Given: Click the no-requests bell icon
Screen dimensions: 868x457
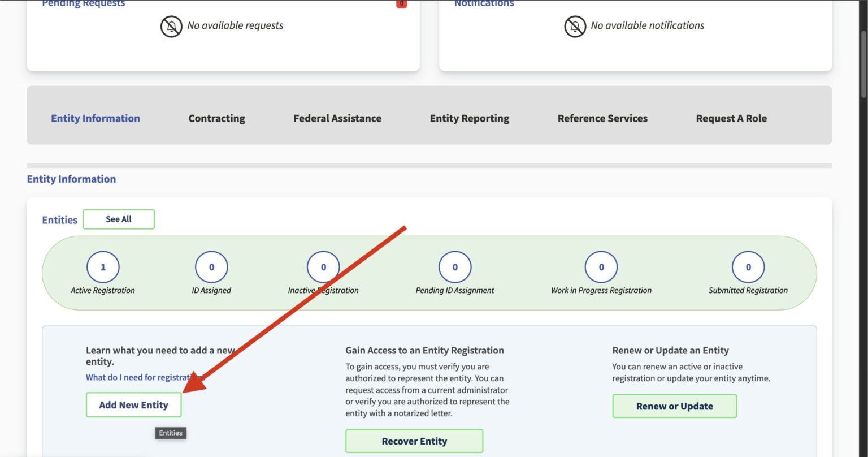Looking at the screenshot, I should pyautogui.click(x=171, y=26).
